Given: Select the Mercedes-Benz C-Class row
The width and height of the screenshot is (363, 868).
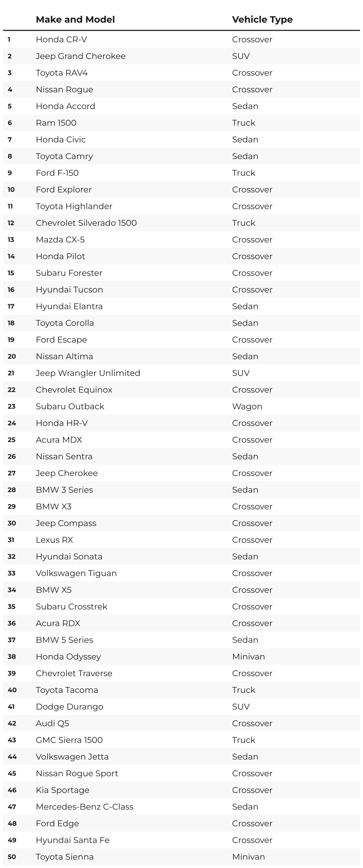Looking at the screenshot, I should [x=181, y=807].
